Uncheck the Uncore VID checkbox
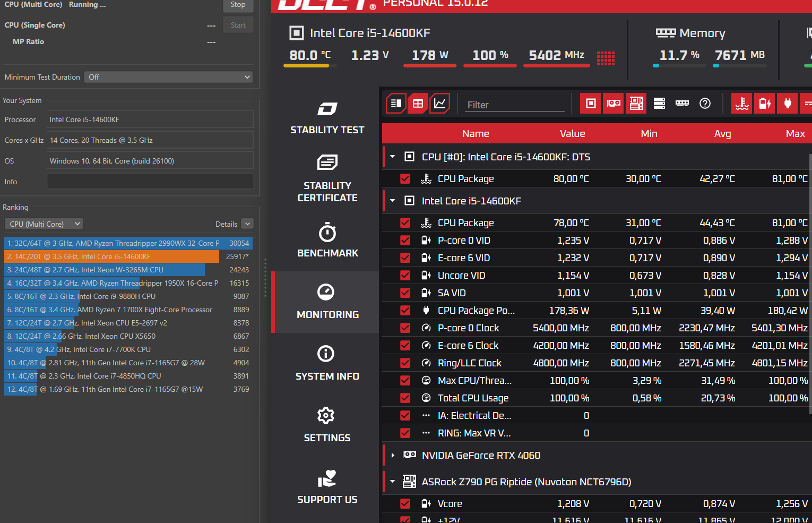This screenshot has height=523, width=812. point(405,276)
